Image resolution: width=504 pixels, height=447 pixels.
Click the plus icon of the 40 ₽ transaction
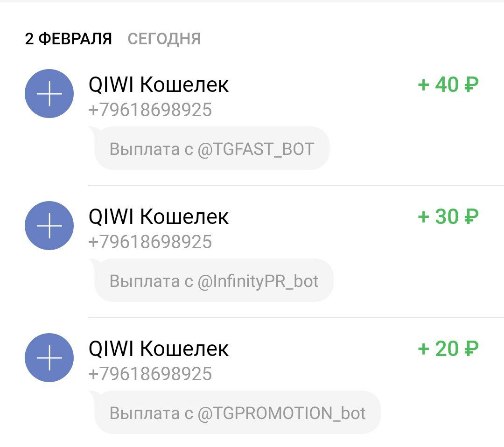click(49, 93)
